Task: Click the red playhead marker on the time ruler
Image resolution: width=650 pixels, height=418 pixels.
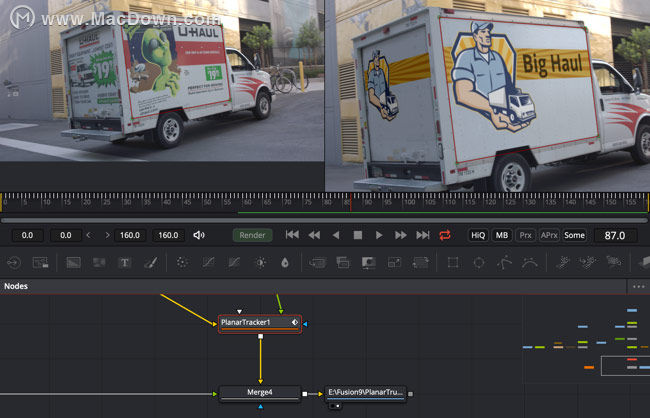Action: point(351,202)
